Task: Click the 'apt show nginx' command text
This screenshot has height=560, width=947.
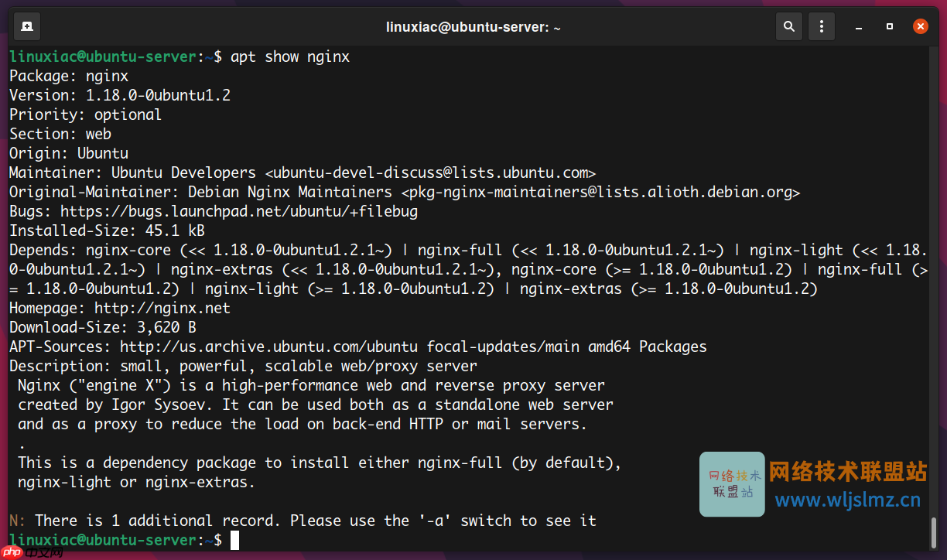Action: (x=290, y=56)
